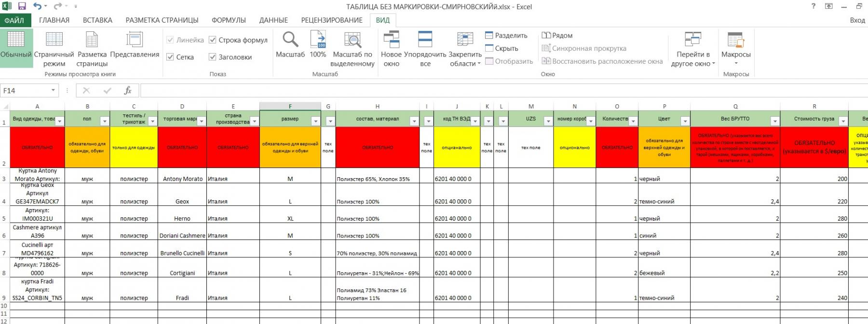Open filter dropdown for Стоимость груза column
Image resolution: width=868 pixels, height=324 pixels.
(843, 121)
